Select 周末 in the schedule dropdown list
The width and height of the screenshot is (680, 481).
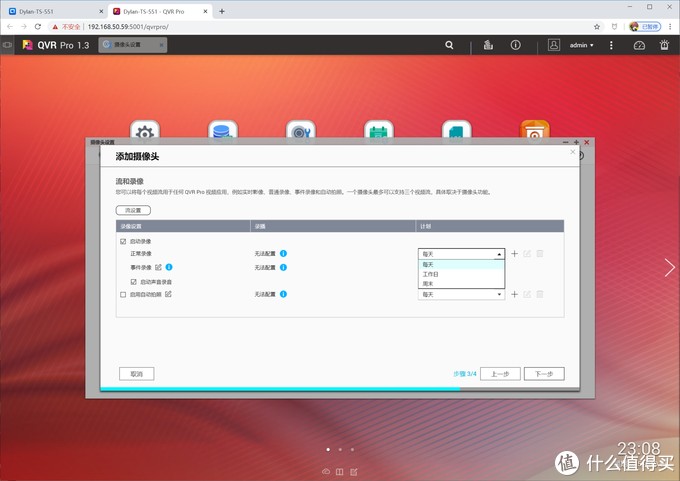(461, 284)
